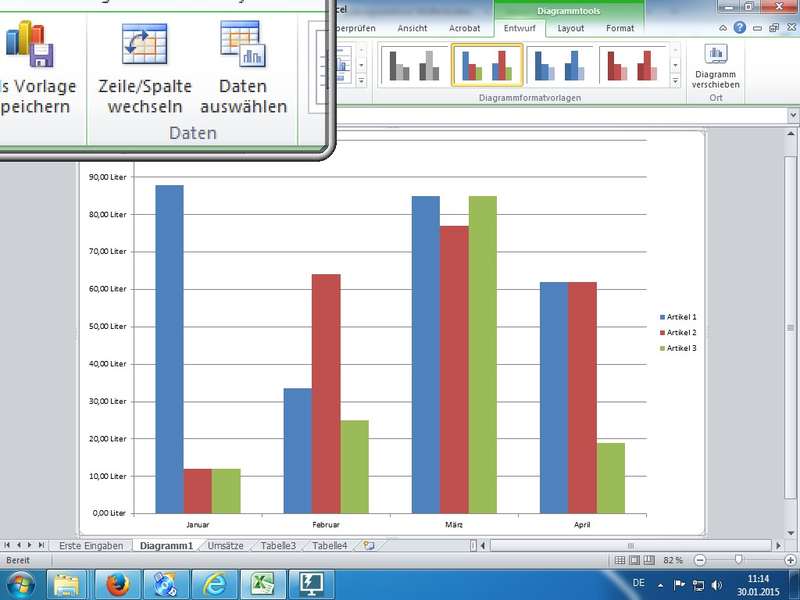Screen dimensions: 800x600
Task: Open the Entwurf ribbon tab
Action: coord(519,28)
